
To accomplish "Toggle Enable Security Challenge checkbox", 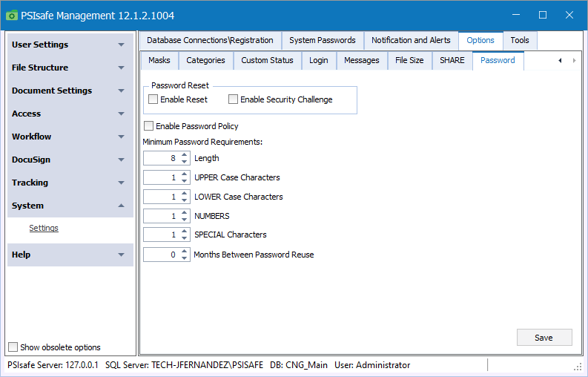I will click(233, 99).
